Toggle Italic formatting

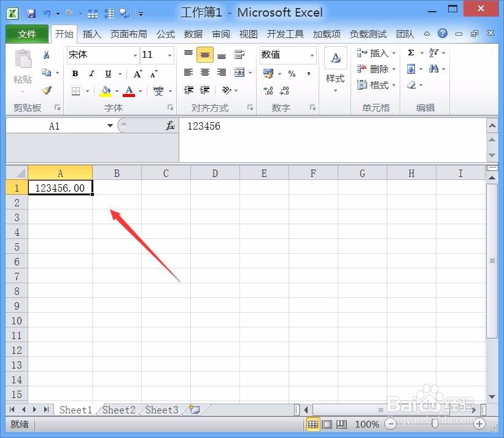(x=91, y=74)
